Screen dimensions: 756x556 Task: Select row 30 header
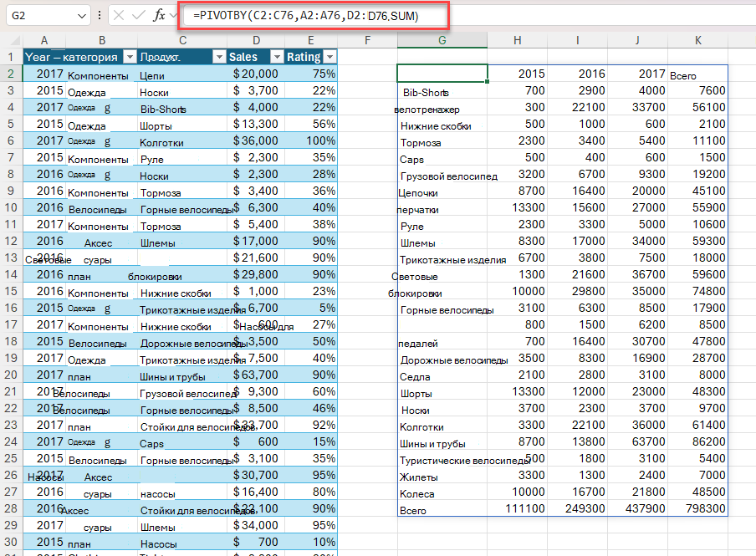(11, 542)
